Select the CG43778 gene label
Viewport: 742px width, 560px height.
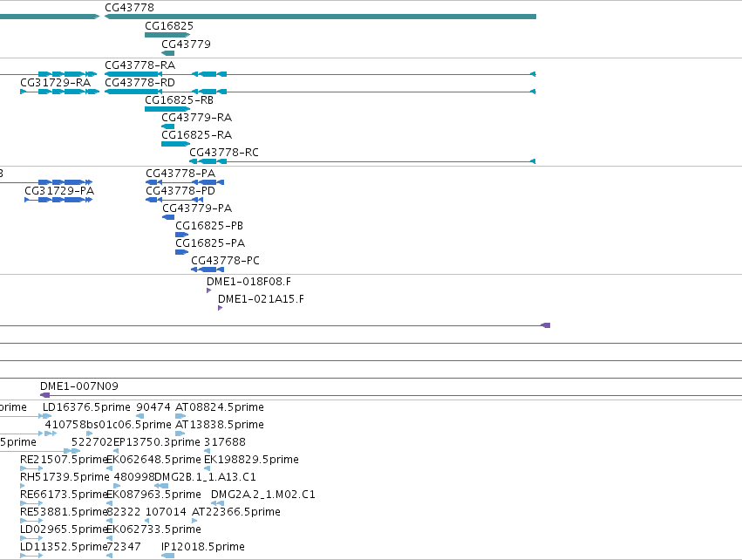[x=129, y=8]
